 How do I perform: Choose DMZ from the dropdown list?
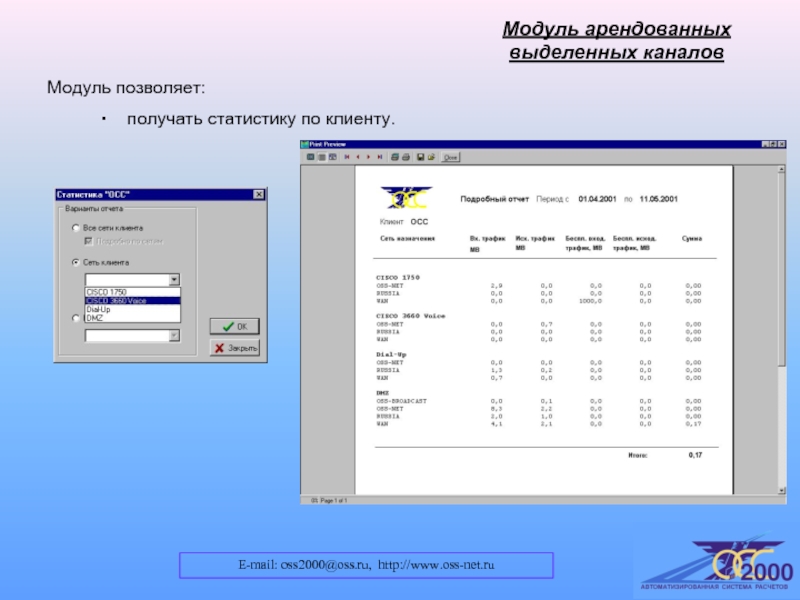[133, 318]
